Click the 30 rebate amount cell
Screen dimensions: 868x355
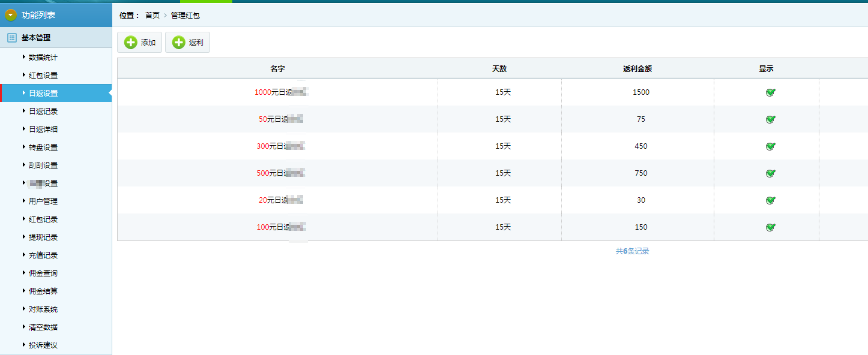click(x=641, y=200)
